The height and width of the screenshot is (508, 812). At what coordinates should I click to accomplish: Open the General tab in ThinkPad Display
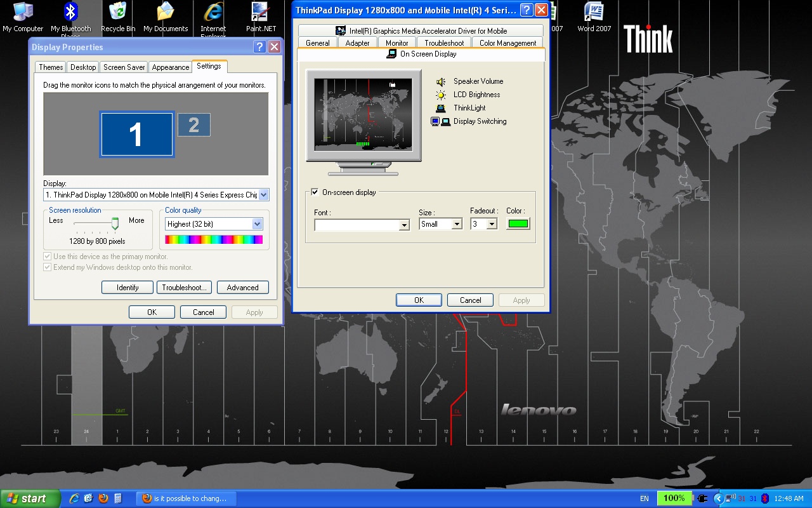[317, 43]
